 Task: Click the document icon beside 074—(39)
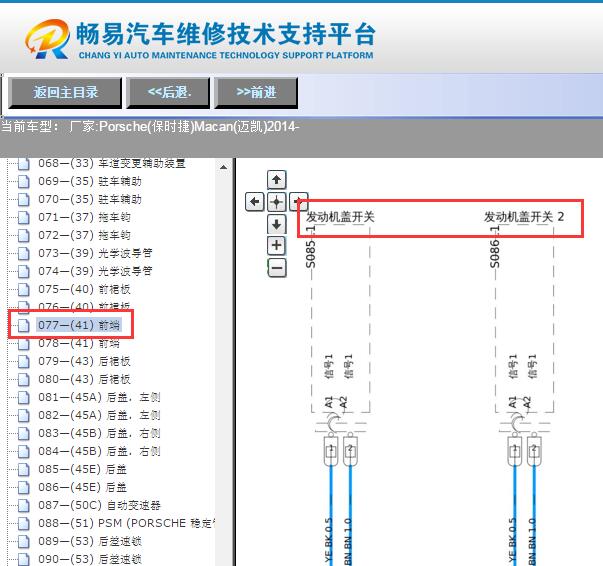pos(23,272)
